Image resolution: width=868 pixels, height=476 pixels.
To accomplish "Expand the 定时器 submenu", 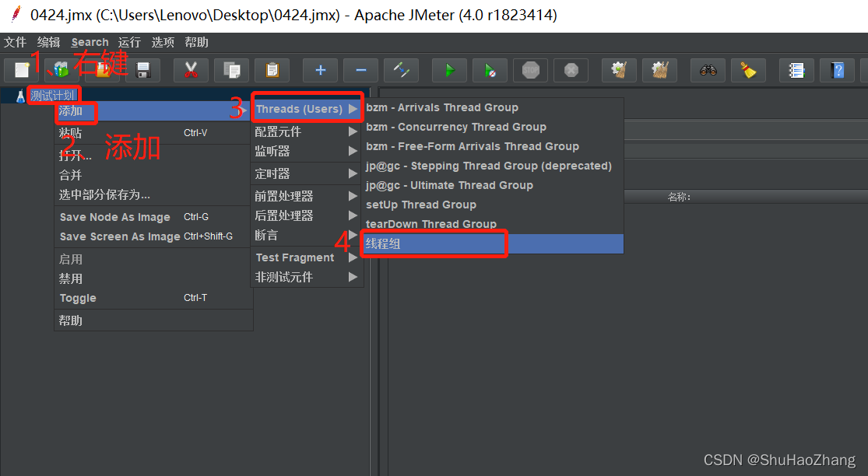I will tap(307, 173).
